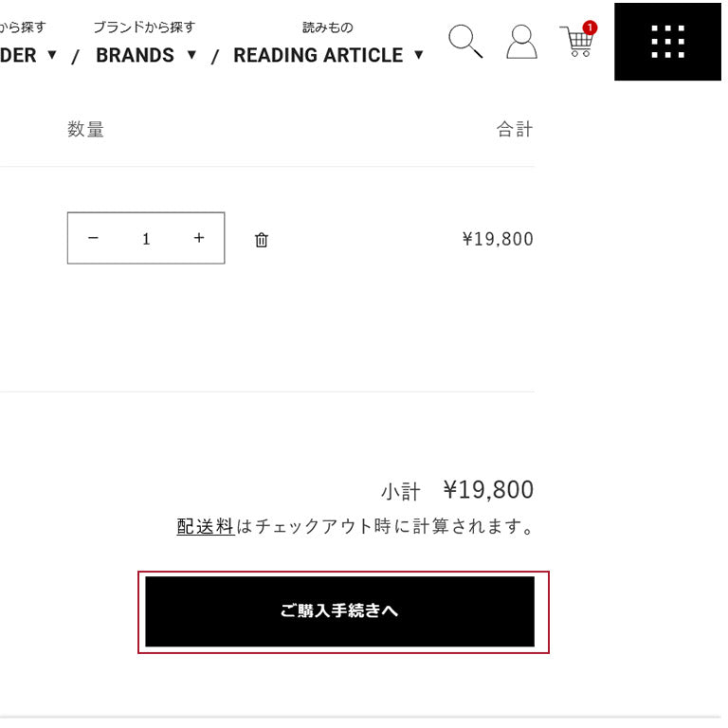Follow the 配送料 shipping link
Viewport: 728px width, 728px height.
(x=205, y=526)
